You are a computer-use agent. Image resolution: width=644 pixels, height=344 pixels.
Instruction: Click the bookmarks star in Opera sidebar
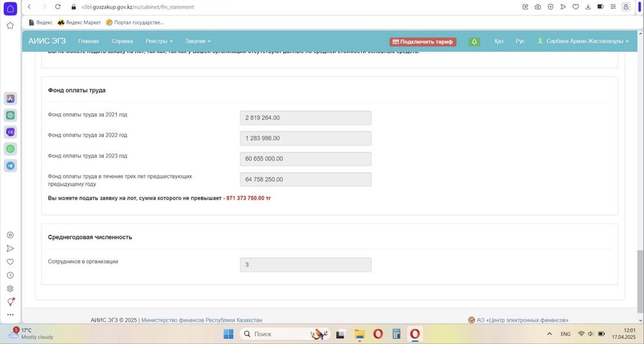10,26
